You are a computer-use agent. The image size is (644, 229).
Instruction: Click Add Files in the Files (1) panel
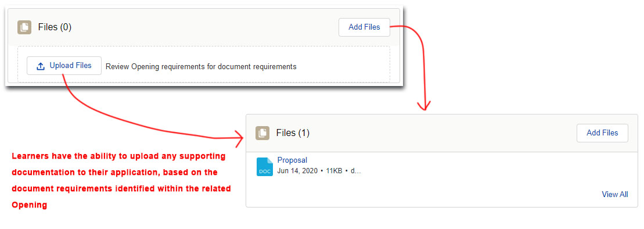pos(602,133)
